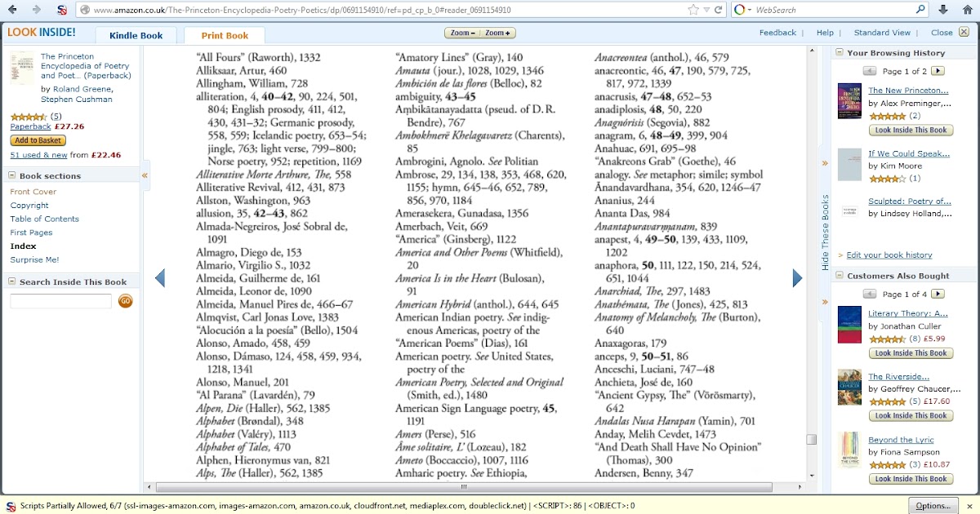The height and width of the screenshot is (514, 980).
Task: Click the vertical page scrollbar thumb
Action: [811, 439]
